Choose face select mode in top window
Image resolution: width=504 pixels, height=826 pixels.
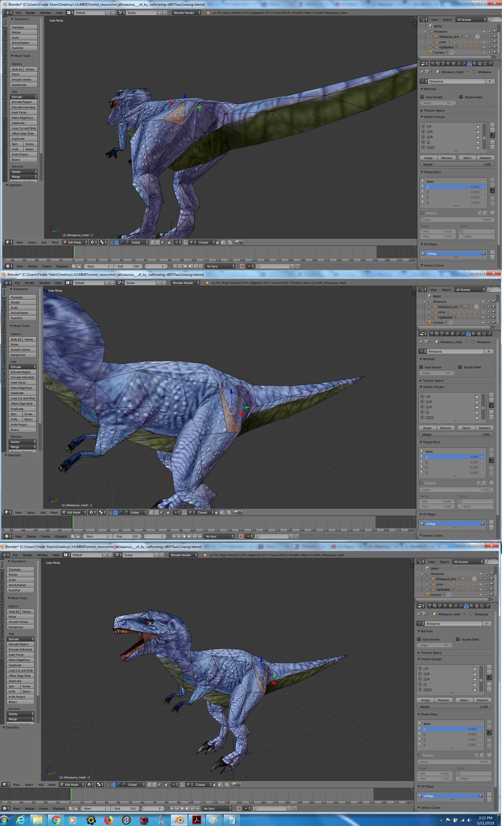point(163,242)
